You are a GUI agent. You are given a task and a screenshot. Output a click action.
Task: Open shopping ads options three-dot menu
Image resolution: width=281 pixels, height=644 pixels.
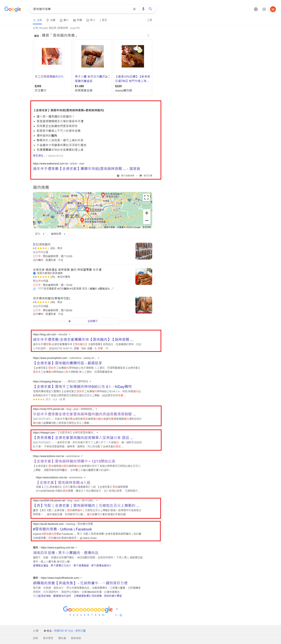pos(148,36)
